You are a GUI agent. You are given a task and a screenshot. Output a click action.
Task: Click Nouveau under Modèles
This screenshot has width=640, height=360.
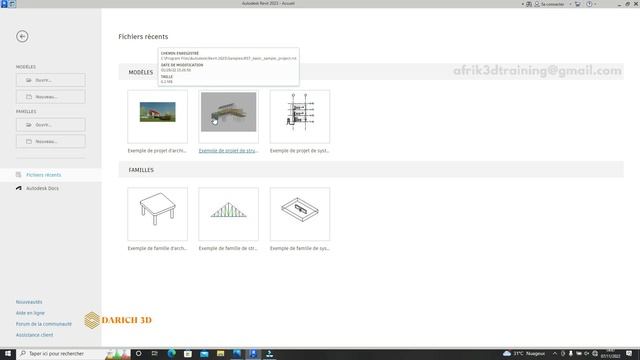(51, 97)
